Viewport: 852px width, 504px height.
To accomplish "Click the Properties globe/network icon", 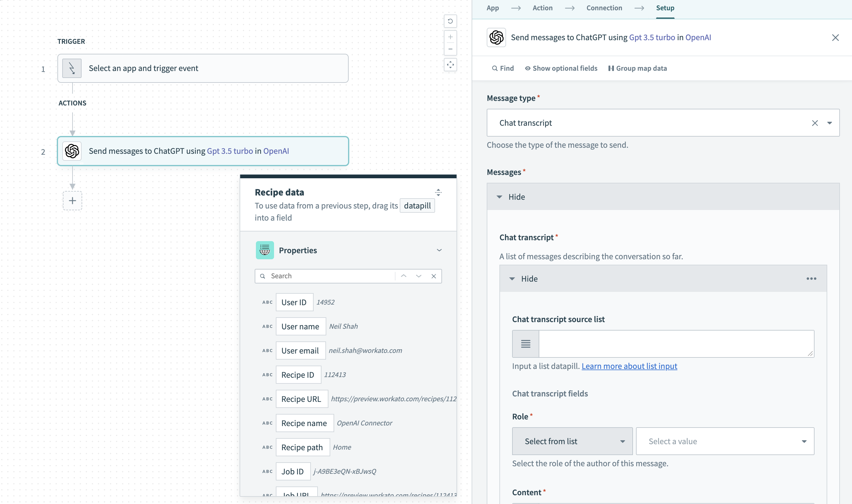I will click(x=264, y=250).
